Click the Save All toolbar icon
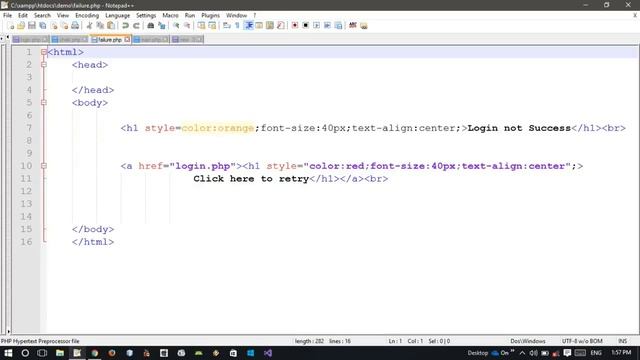Viewport: 640px width, 360px height. click(x=42, y=26)
